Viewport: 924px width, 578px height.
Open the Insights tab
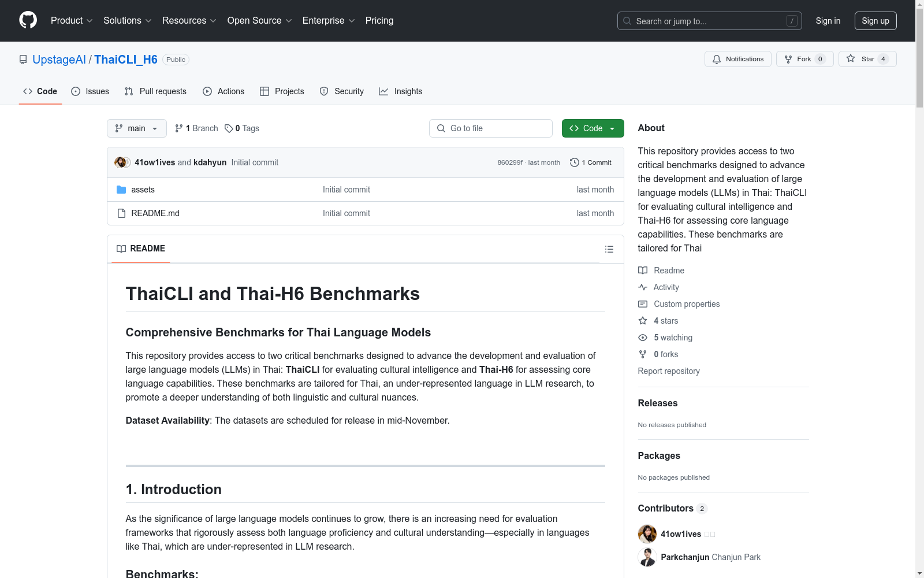(401, 91)
